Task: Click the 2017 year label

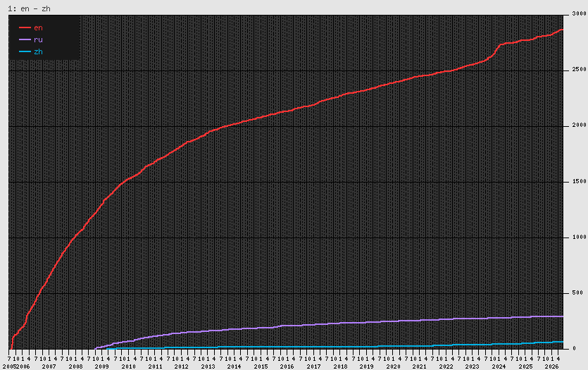Action: pos(313,366)
